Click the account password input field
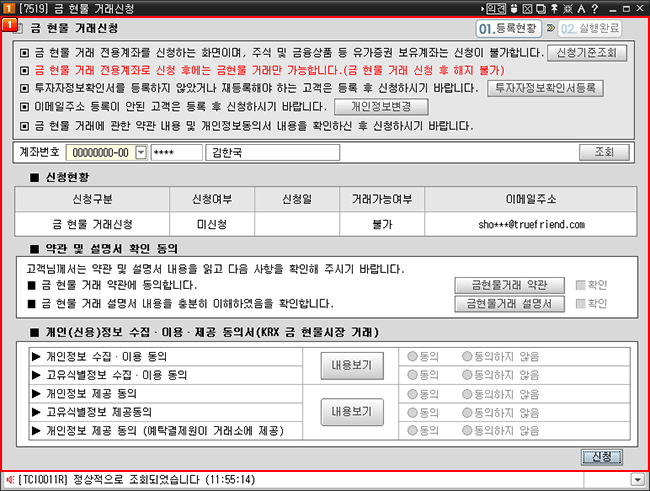Screen dimensions: 650x491 coord(176,152)
